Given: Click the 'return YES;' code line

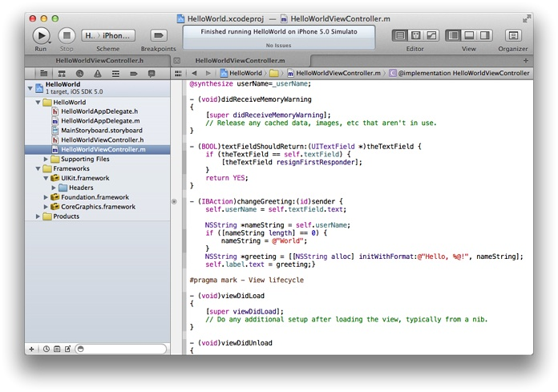Looking at the screenshot, I should tap(227, 178).
